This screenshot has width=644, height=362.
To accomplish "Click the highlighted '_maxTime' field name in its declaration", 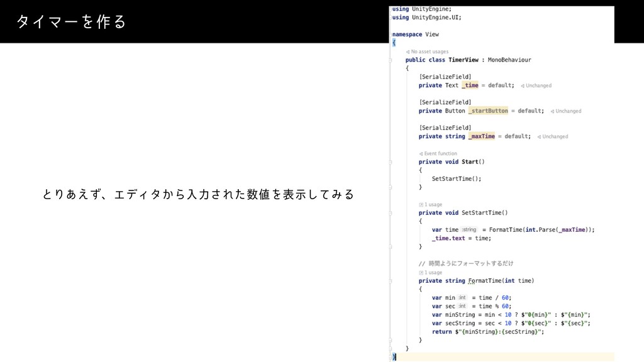I will pos(481,136).
